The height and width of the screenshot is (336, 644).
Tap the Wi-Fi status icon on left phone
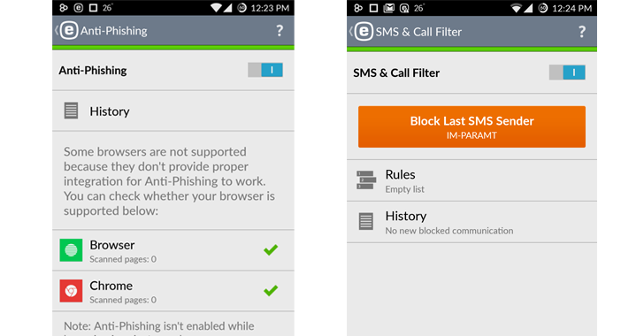click(216, 8)
